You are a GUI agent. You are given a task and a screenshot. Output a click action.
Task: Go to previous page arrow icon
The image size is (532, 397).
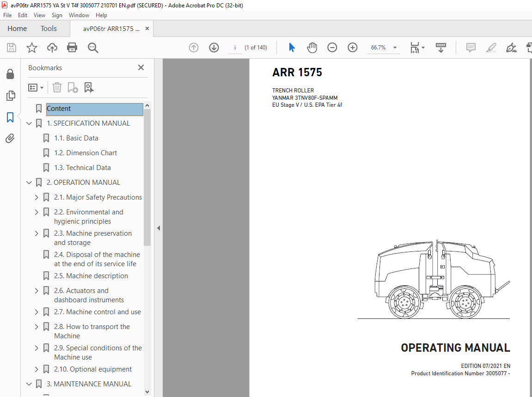click(x=194, y=48)
